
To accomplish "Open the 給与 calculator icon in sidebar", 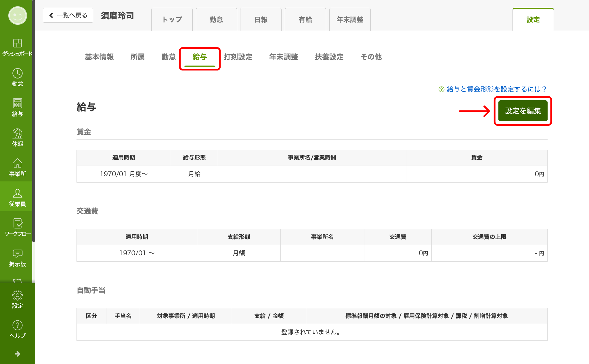I will pyautogui.click(x=17, y=104).
